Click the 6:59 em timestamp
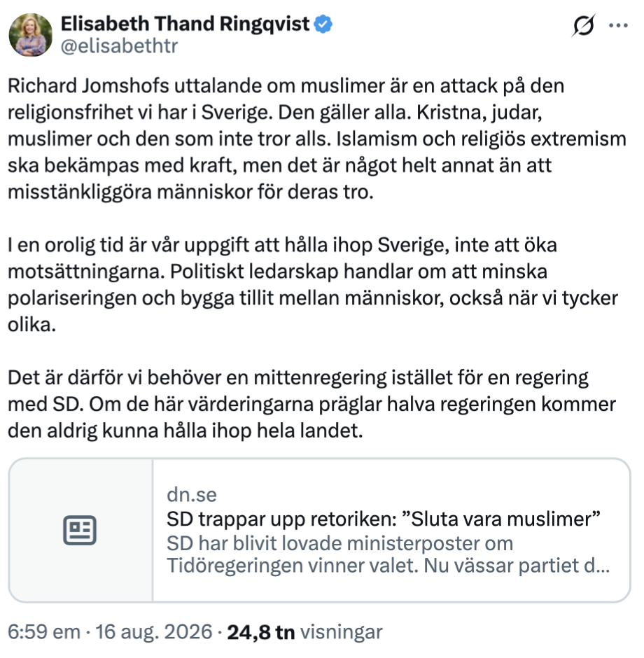Viewport: 644px width, 658px height. click(44, 632)
